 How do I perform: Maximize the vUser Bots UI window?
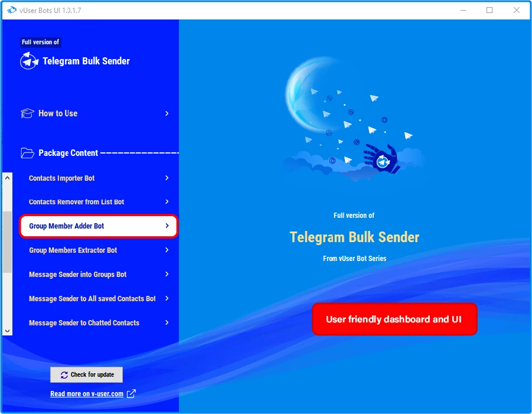tap(489, 10)
